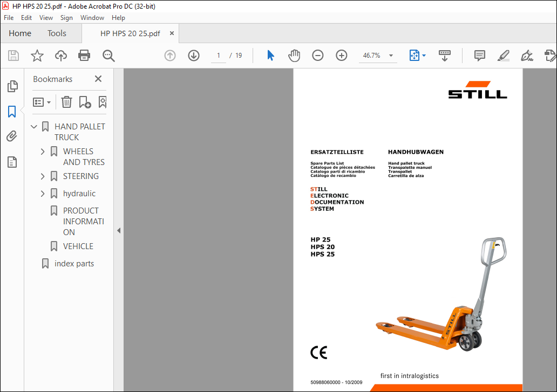
Task: Jump to the index parts bookmark
Action: (x=74, y=264)
